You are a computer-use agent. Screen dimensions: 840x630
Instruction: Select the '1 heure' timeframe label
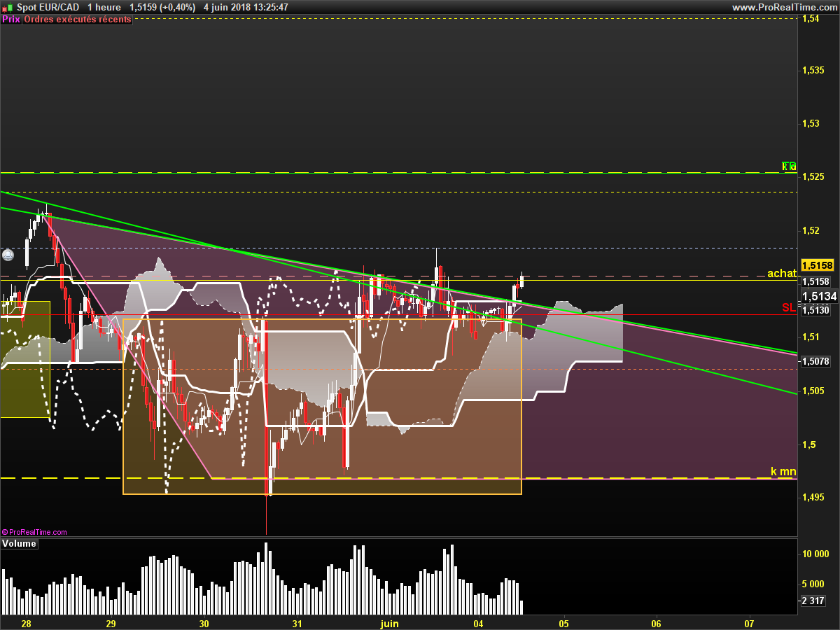pyautogui.click(x=104, y=7)
